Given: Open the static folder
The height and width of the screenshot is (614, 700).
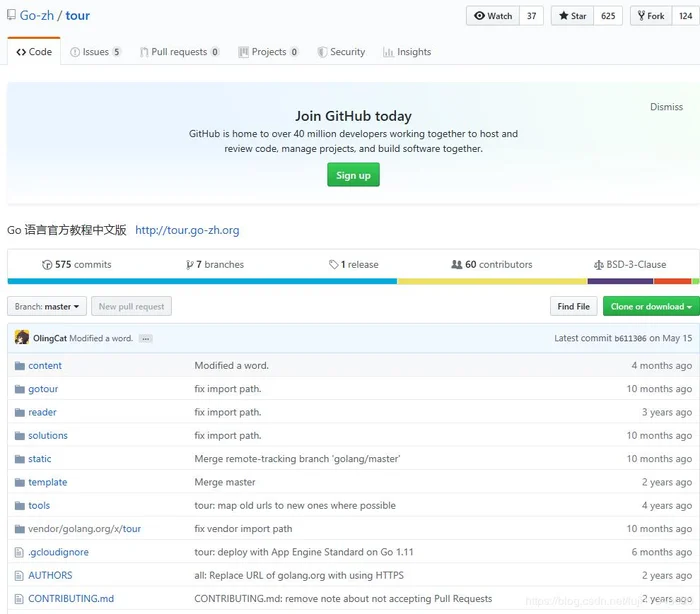Looking at the screenshot, I should tap(39, 459).
